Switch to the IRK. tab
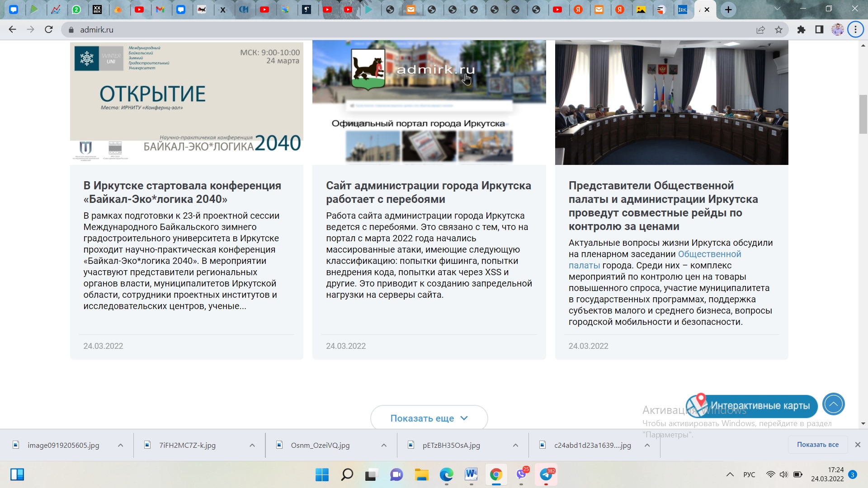The width and height of the screenshot is (868, 488). click(x=683, y=9)
